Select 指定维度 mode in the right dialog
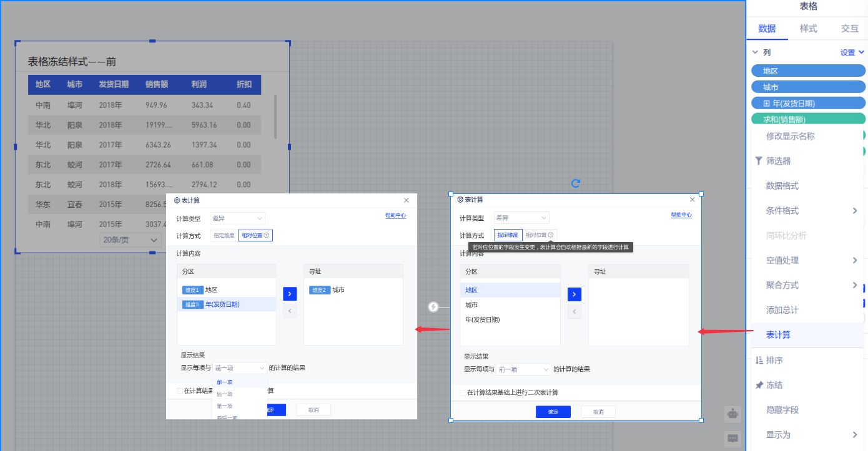This screenshot has height=451, width=868. click(507, 235)
